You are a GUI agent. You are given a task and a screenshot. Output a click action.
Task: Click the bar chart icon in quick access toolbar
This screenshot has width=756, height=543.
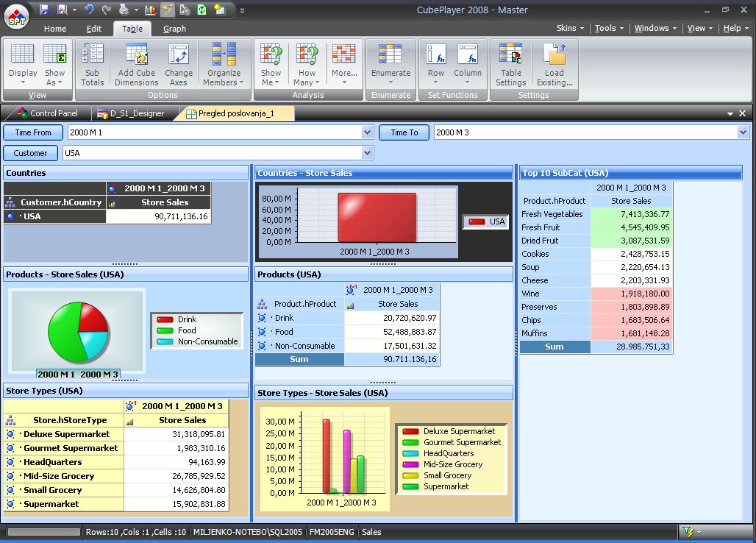pyautogui.click(x=151, y=10)
